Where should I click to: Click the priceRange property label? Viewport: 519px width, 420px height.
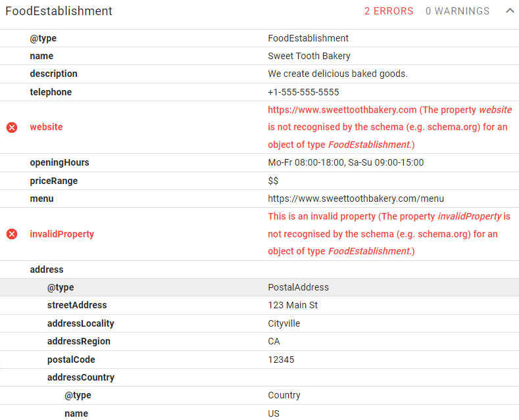click(x=54, y=181)
